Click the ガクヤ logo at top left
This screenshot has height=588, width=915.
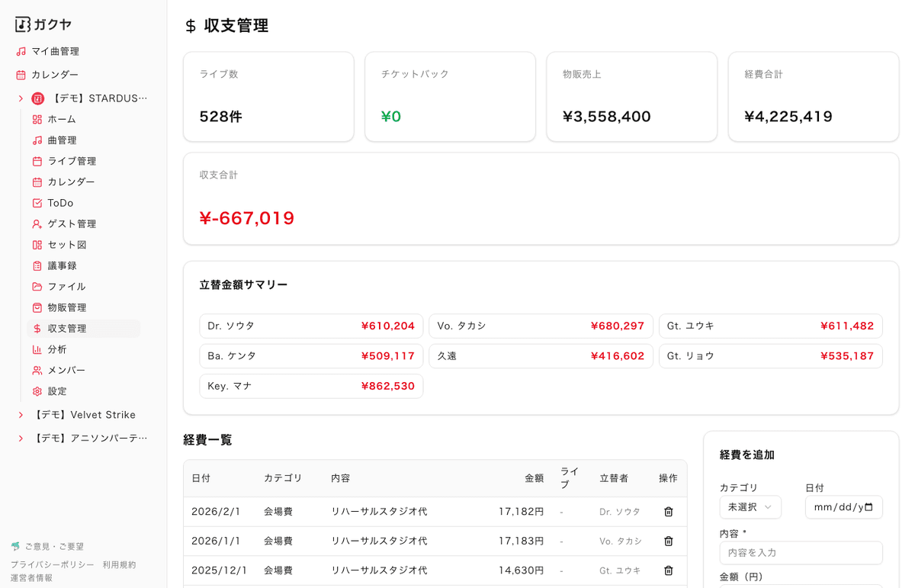(x=42, y=24)
